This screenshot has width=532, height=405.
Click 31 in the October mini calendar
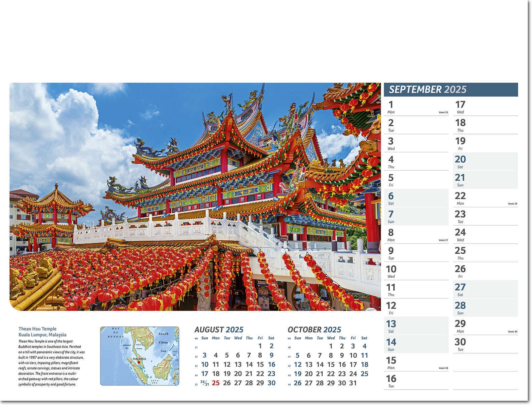353,383
